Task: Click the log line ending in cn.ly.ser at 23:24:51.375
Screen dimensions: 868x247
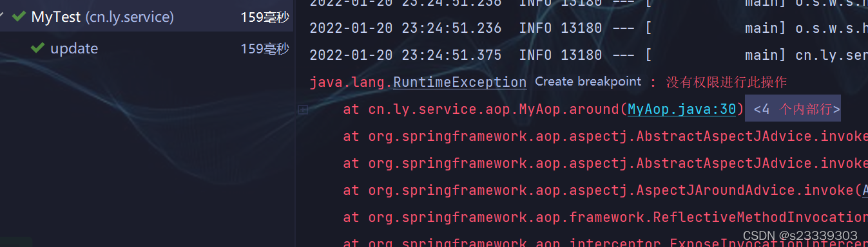Action: pos(588,55)
